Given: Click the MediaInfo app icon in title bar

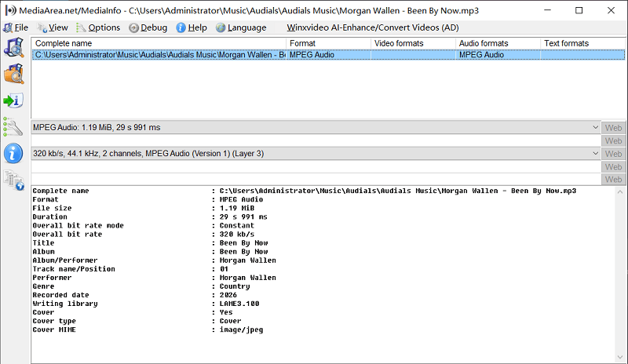Looking at the screenshot, I should [10, 10].
